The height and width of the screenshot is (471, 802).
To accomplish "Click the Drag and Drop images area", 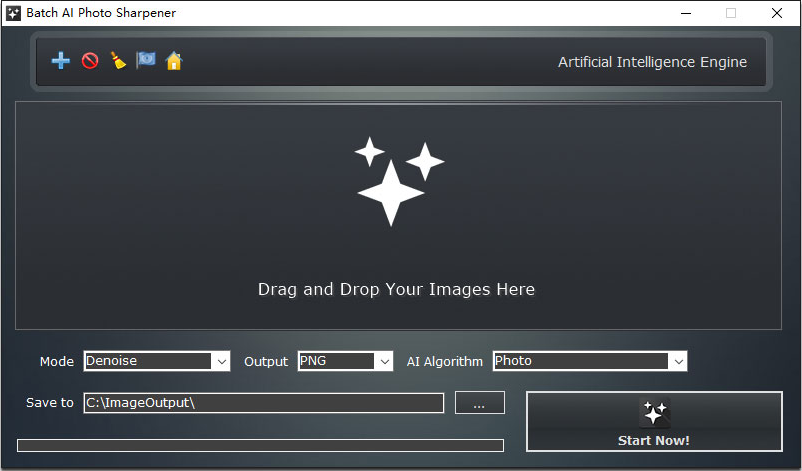I will (x=398, y=215).
